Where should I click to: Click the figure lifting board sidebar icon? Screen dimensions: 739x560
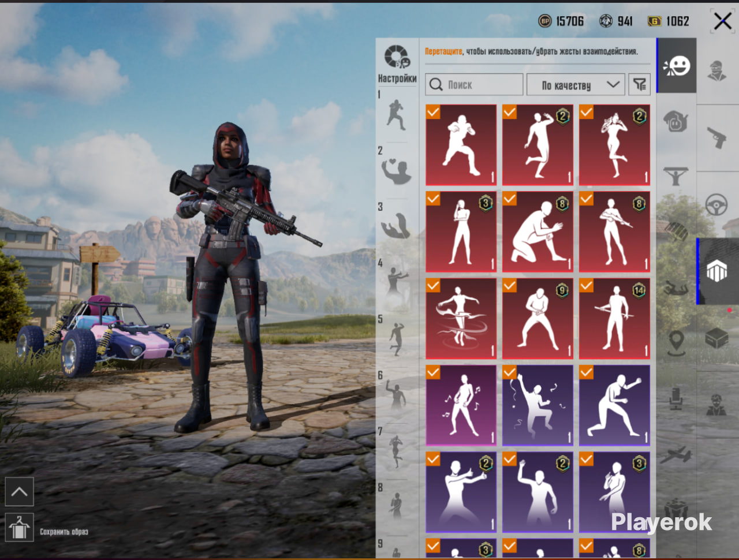[676, 176]
